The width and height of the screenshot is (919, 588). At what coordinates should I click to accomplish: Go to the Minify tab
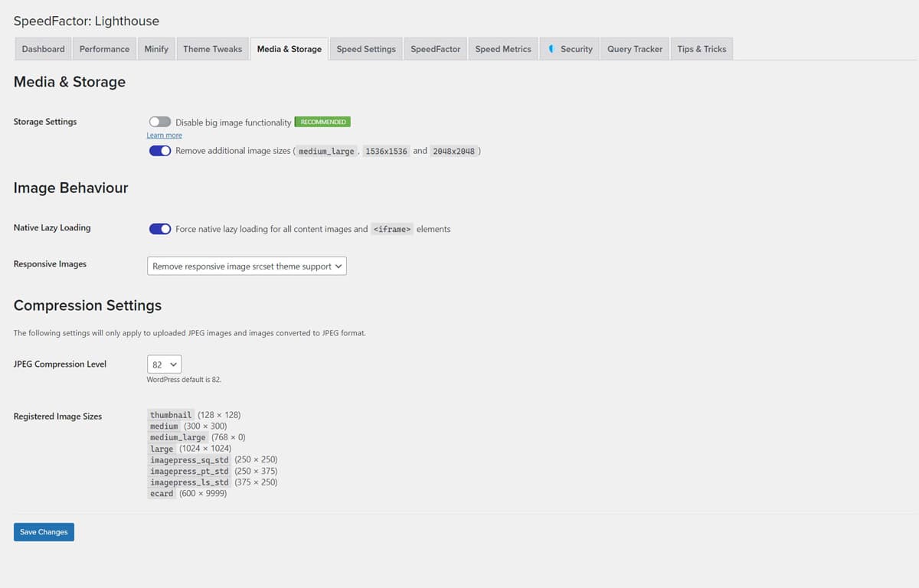[x=156, y=48]
